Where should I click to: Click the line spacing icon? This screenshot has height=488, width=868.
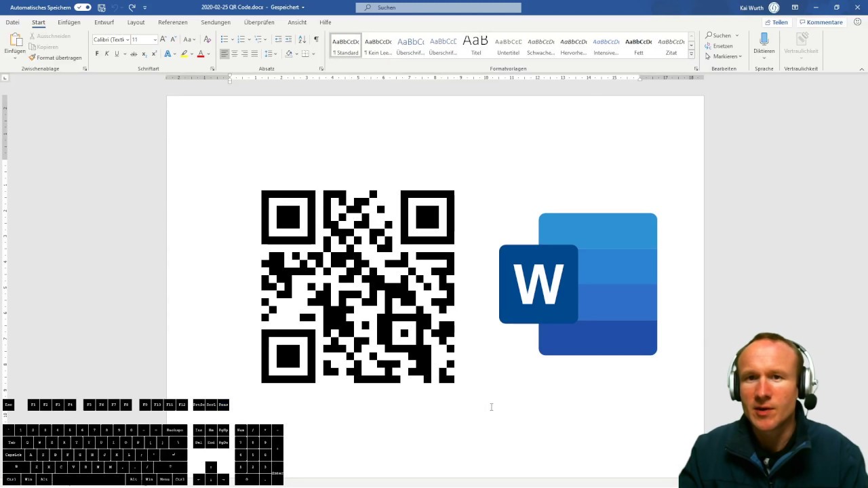tap(269, 54)
